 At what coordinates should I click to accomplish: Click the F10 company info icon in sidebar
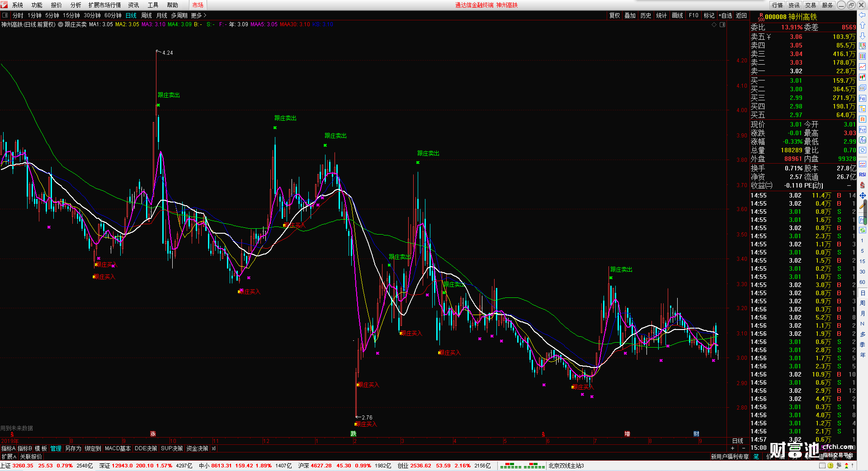863,99
